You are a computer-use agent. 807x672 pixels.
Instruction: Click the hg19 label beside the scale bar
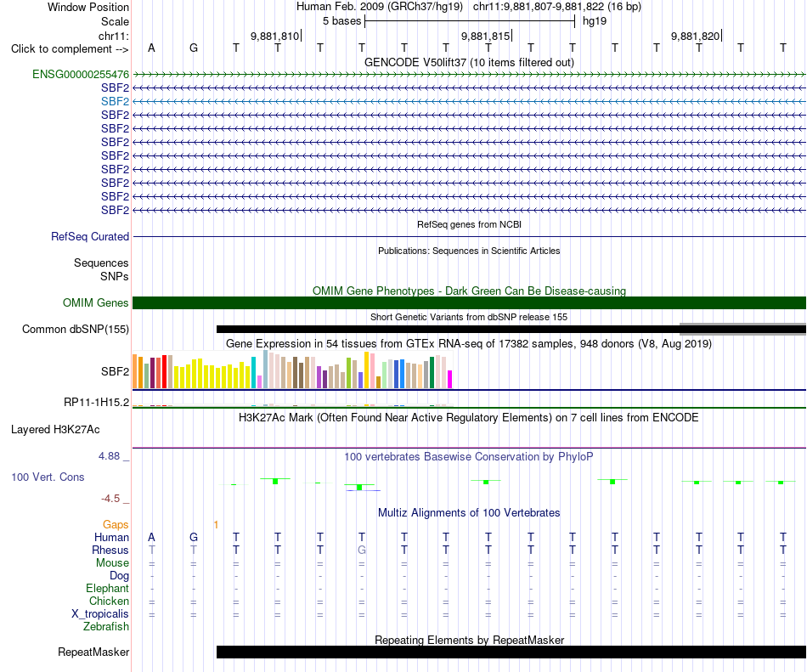pos(595,21)
